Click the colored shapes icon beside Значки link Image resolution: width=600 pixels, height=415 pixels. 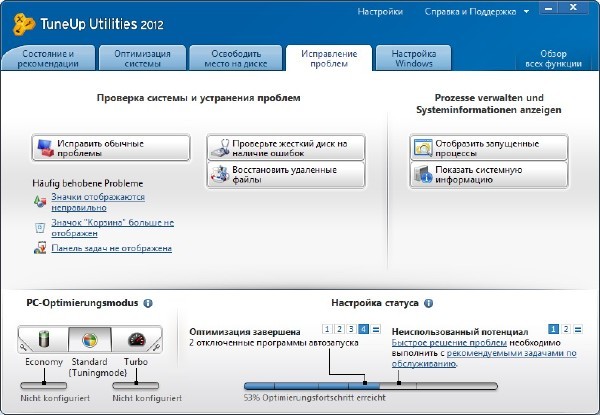click(x=40, y=201)
